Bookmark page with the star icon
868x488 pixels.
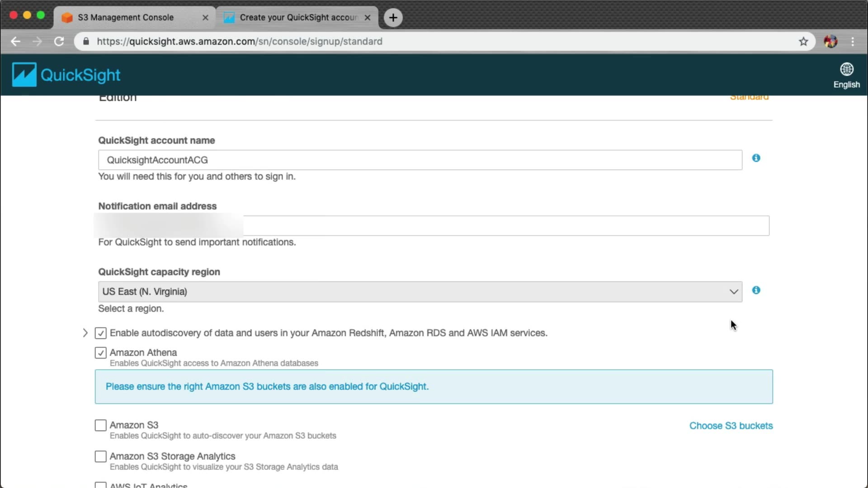tap(803, 42)
